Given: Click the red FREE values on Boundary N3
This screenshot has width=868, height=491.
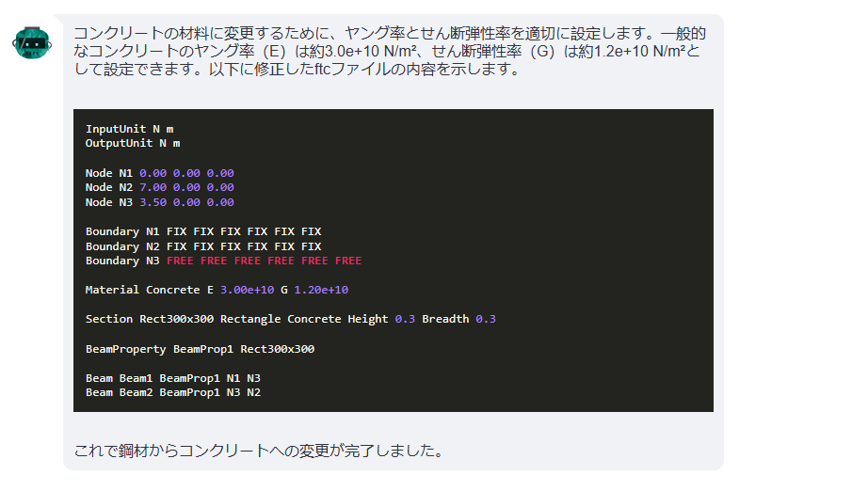Looking at the screenshot, I should (264, 261).
